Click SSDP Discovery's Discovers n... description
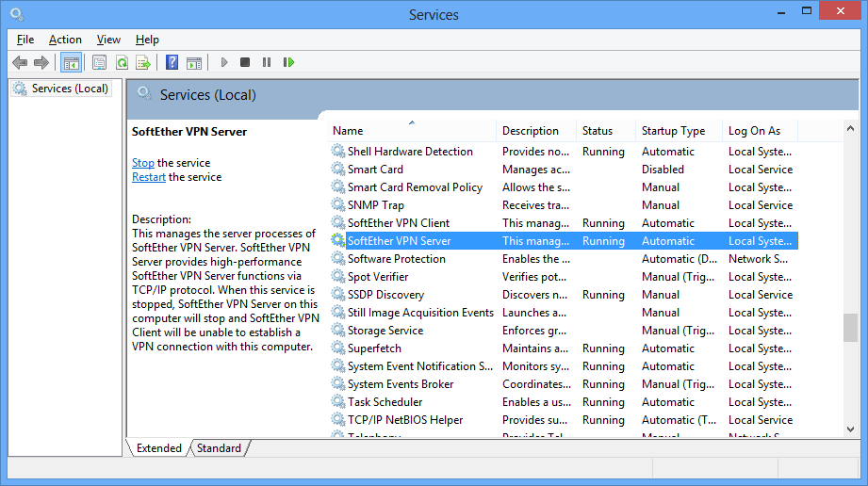The image size is (868, 486). tap(534, 295)
